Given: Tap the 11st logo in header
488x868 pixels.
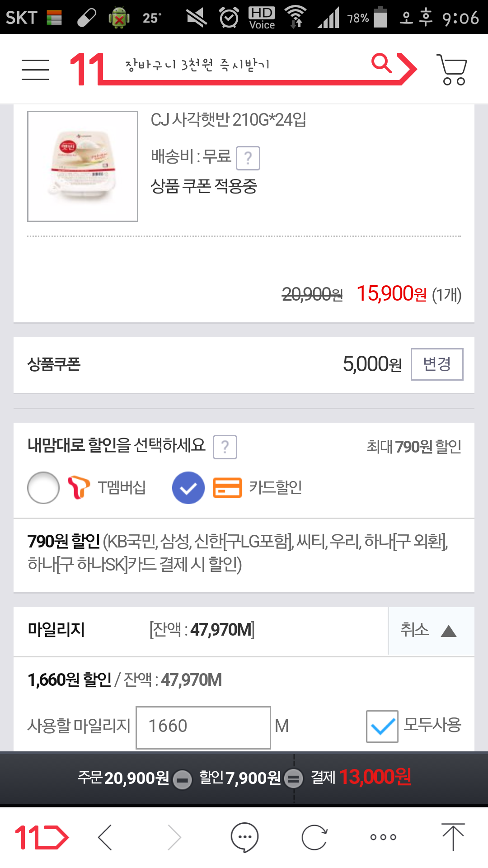Looking at the screenshot, I should (x=87, y=69).
